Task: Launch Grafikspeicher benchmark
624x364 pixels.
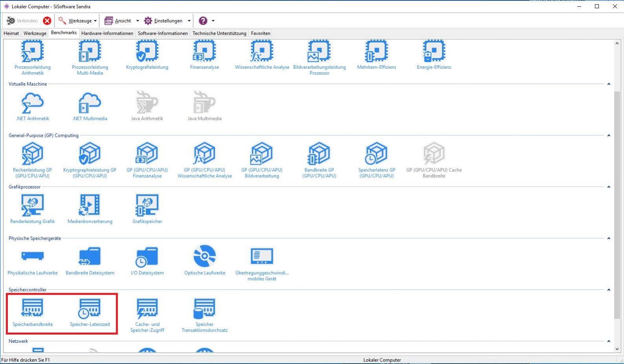Action: coord(147,209)
